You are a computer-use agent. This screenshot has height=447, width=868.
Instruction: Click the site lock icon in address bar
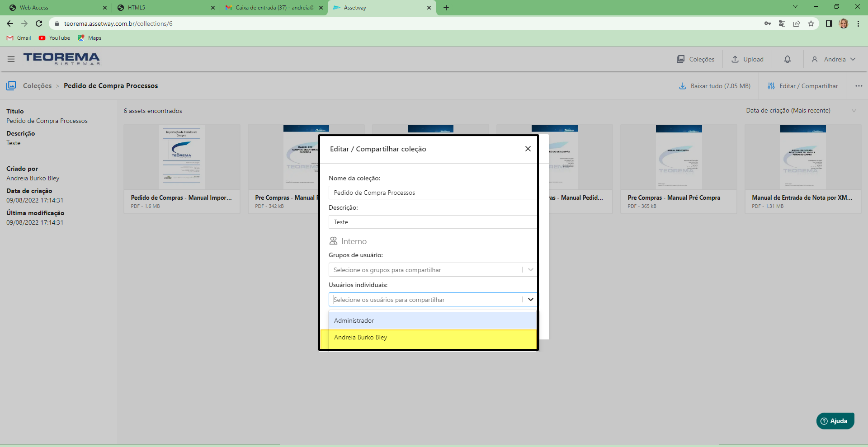point(57,24)
